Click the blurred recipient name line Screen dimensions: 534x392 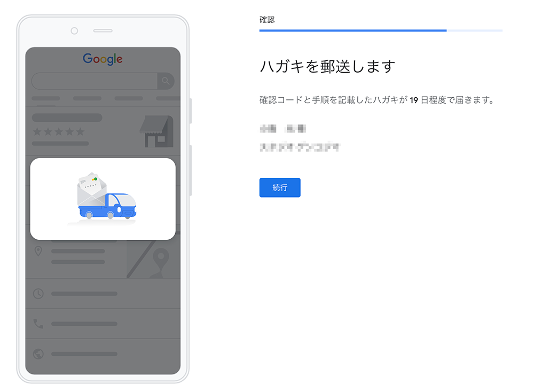click(282, 129)
